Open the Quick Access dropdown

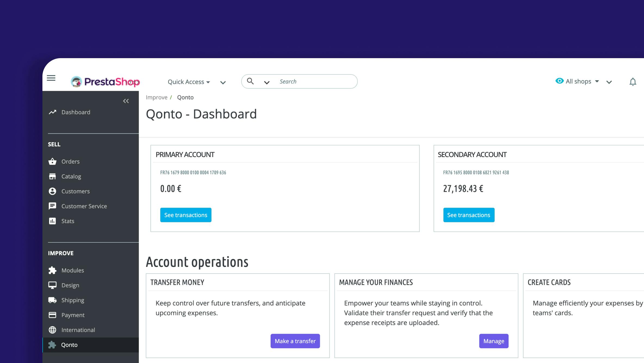[189, 82]
